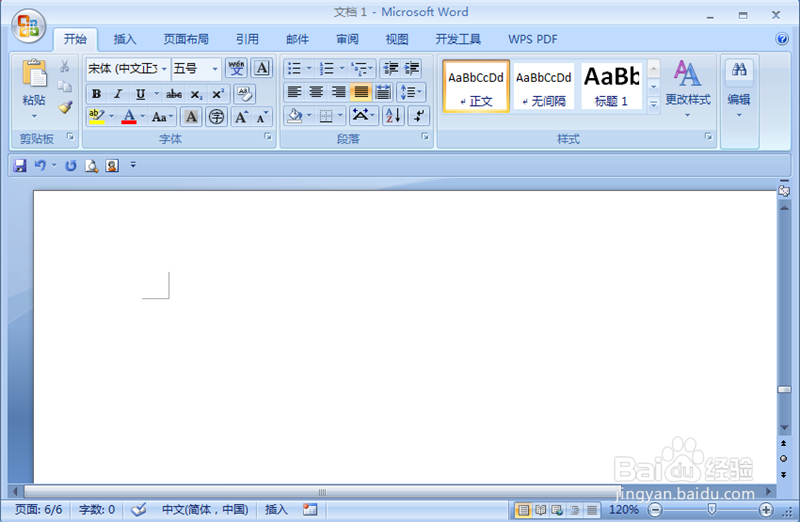Apply subscript formatting
The image size is (800, 522).
196,94
